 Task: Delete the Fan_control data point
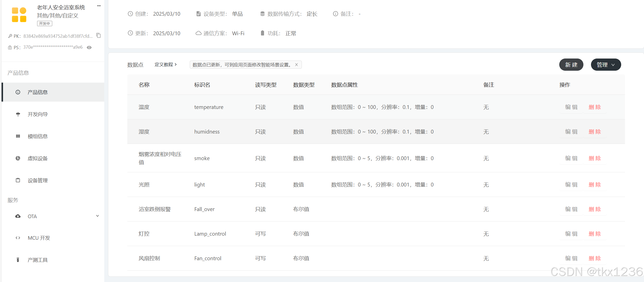point(595,258)
